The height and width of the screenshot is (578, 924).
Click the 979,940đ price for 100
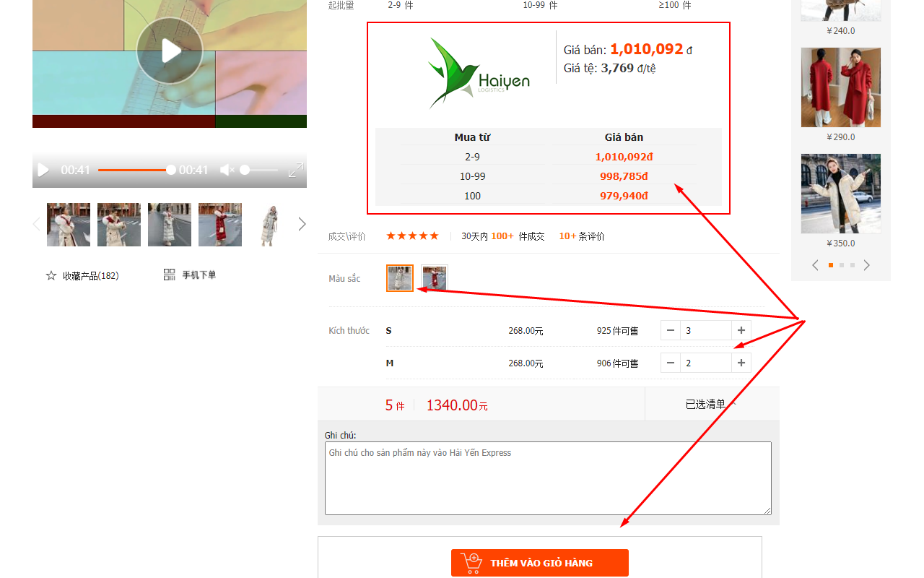click(624, 196)
